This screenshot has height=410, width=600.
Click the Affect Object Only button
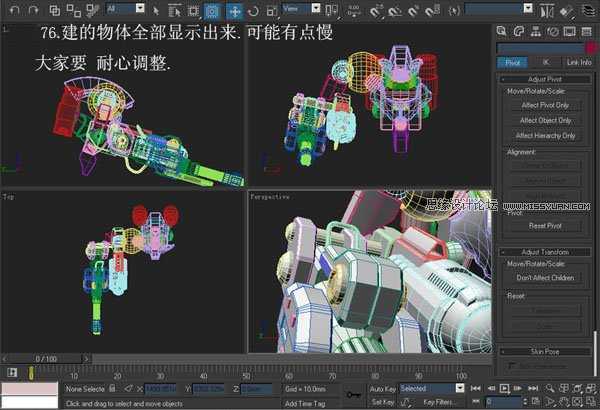(545, 121)
